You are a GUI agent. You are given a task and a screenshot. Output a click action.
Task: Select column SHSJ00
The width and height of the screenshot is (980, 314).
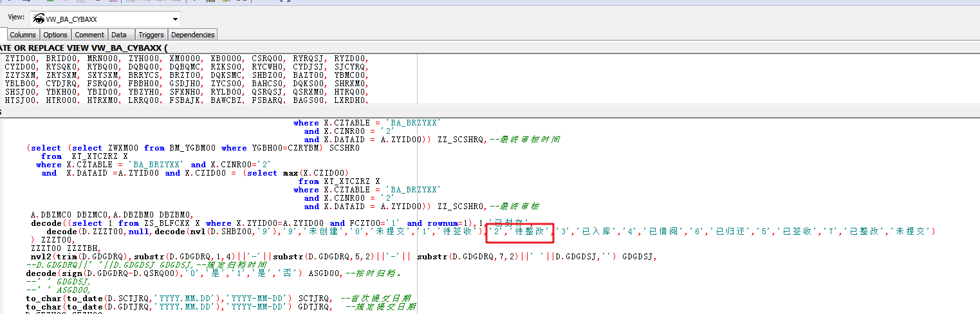[x=20, y=92]
